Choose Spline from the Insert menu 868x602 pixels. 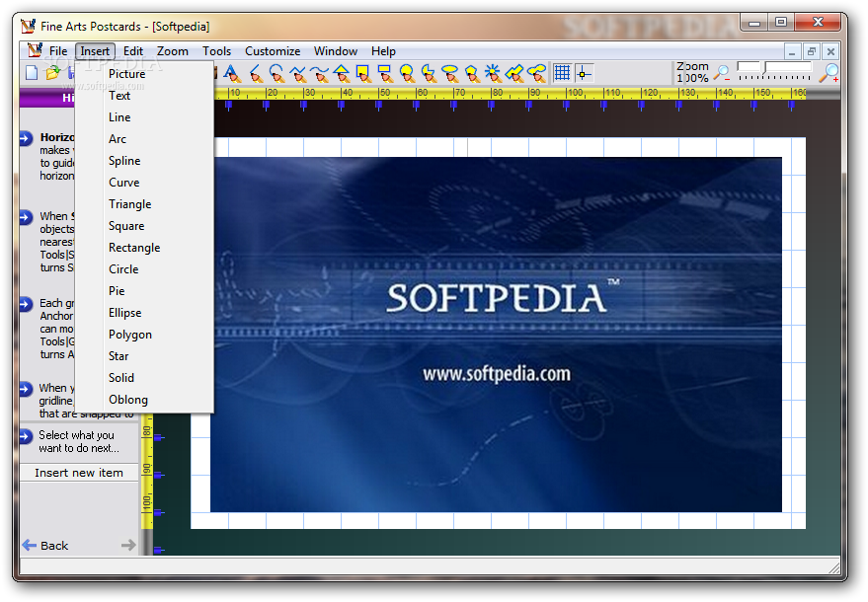click(x=144, y=161)
